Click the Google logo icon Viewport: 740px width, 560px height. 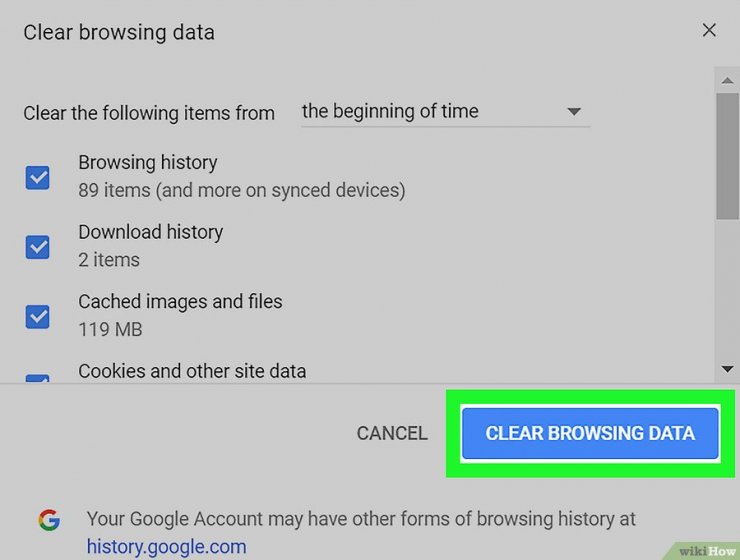(49, 520)
